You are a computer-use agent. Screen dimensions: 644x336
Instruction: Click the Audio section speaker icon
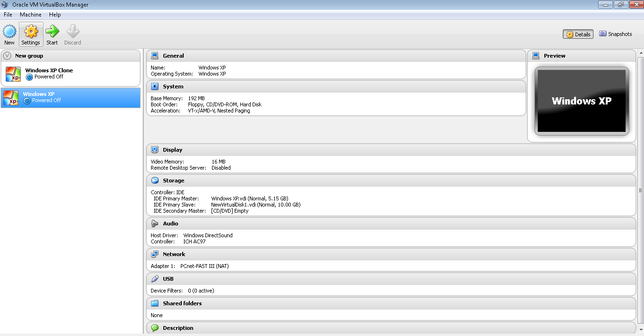pyautogui.click(x=154, y=224)
